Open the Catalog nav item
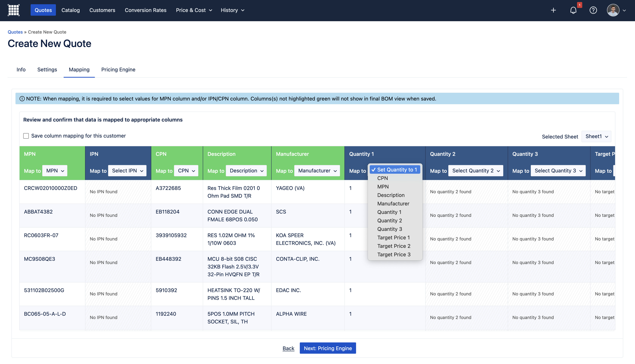 (70, 10)
